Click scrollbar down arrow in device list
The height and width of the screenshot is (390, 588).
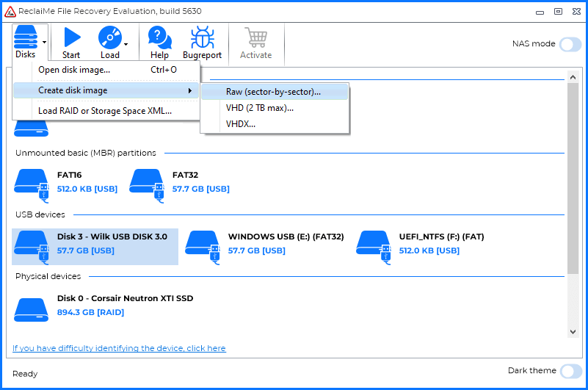[x=573, y=332]
